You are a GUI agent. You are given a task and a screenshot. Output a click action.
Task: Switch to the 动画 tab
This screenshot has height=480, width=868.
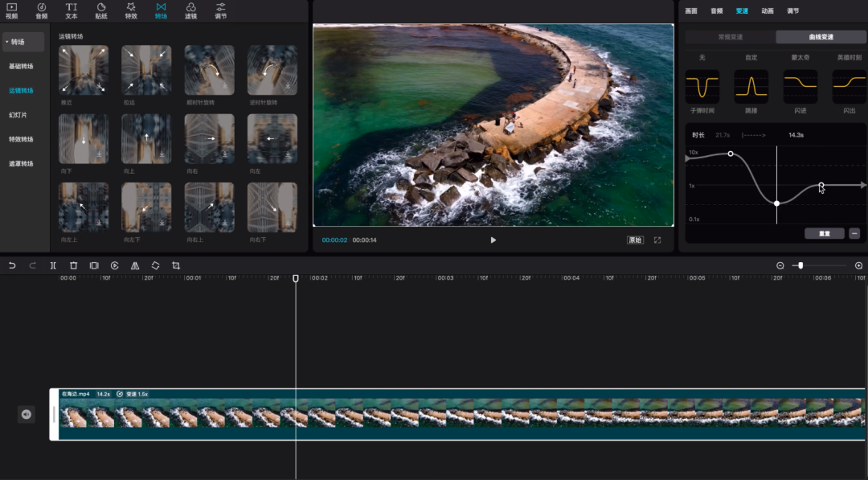(x=768, y=11)
